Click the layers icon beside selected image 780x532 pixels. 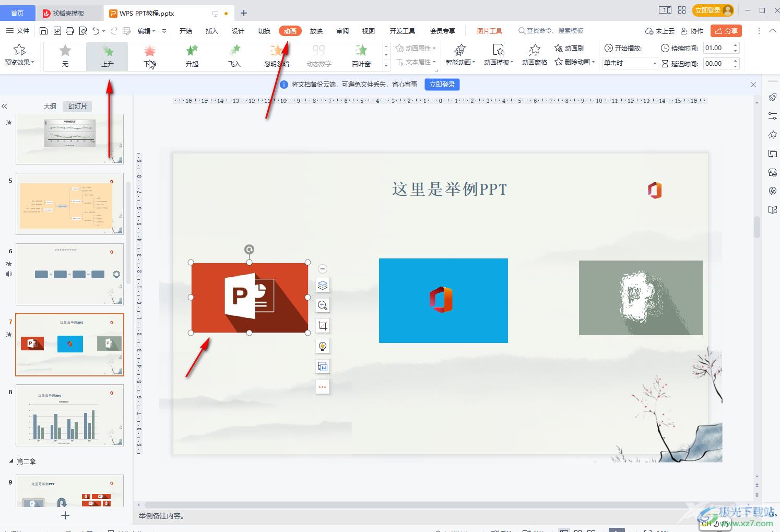coord(323,285)
